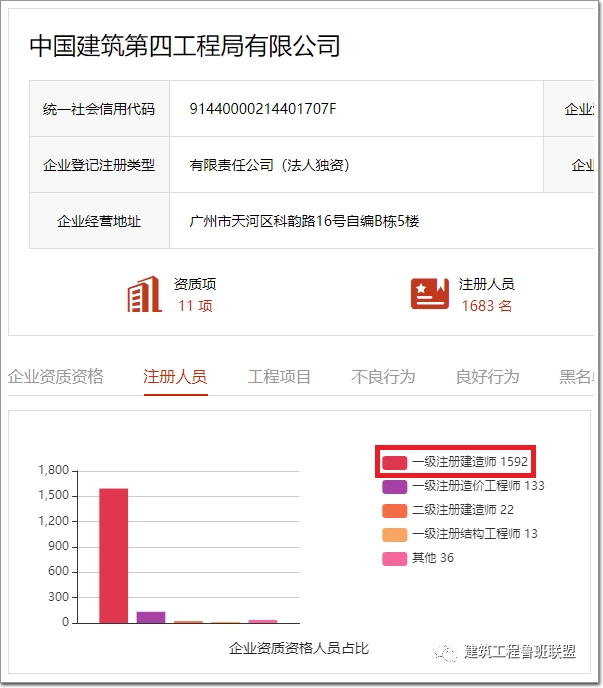
Task: Click the 1,800 axis label
Action: click(x=54, y=470)
